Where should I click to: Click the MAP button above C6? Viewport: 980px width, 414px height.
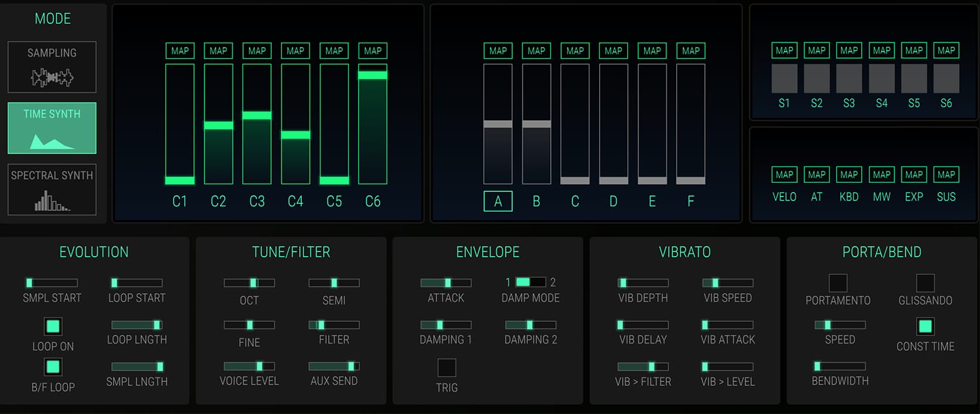[x=372, y=51]
